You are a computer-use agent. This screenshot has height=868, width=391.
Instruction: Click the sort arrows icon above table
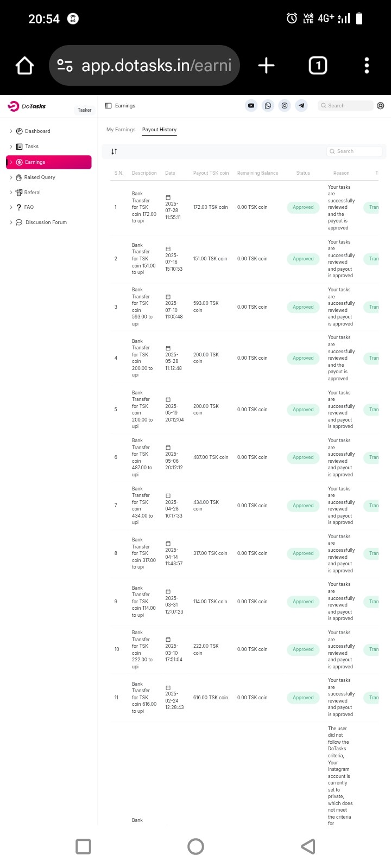114,151
